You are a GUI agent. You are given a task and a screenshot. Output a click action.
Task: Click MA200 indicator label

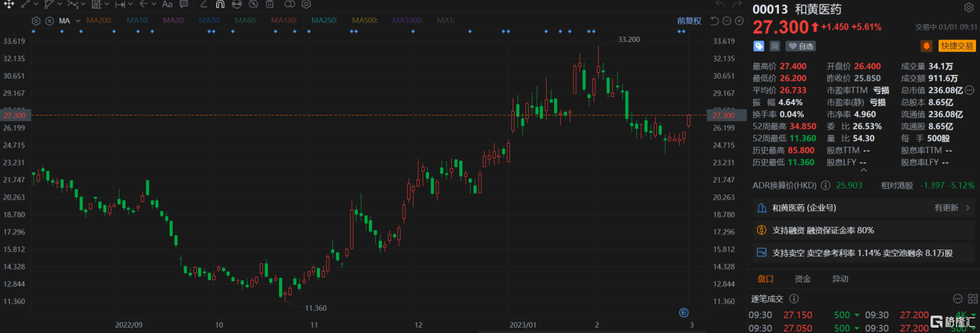point(99,21)
